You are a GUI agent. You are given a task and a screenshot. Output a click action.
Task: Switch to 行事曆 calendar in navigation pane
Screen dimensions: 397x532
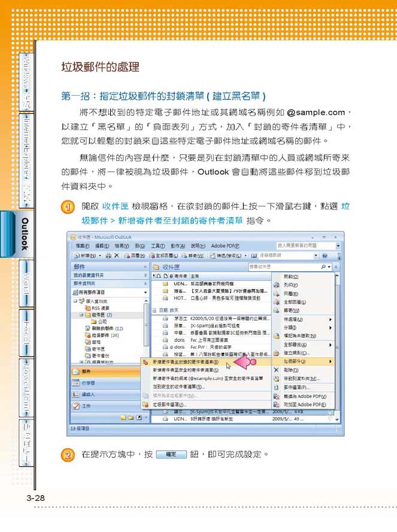tap(105, 383)
